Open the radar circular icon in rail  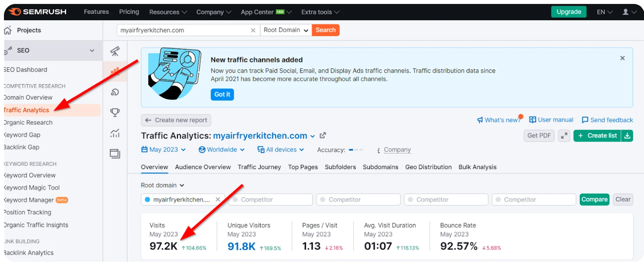[x=115, y=92]
